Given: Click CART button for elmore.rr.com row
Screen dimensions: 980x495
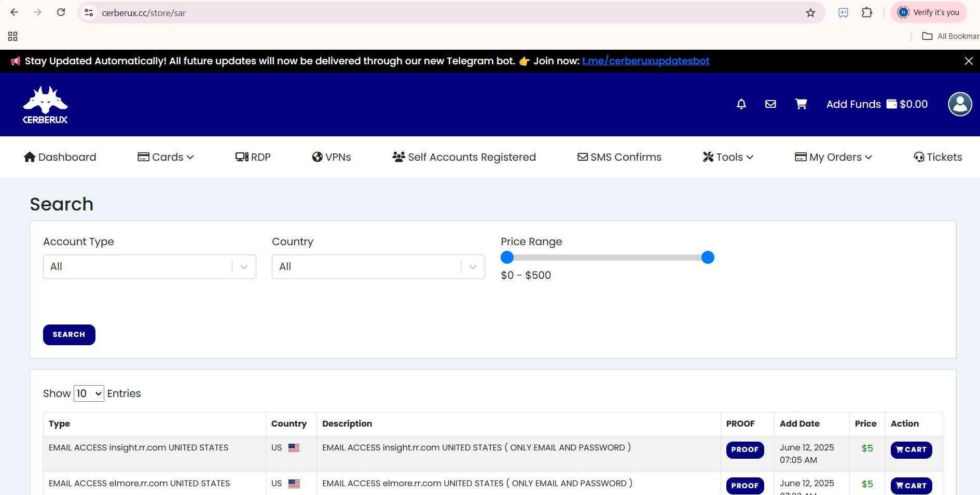Looking at the screenshot, I should coord(911,486).
